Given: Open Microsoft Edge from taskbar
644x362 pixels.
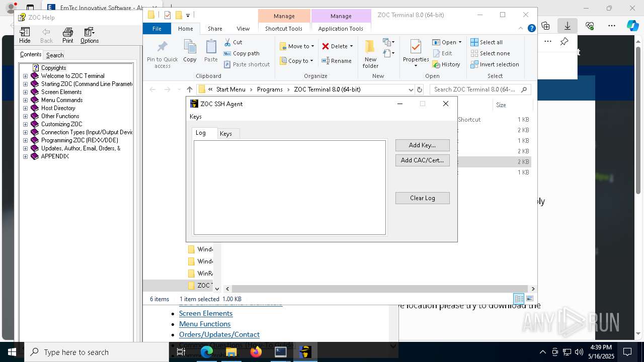Looking at the screenshot, I should coord(207,352).
